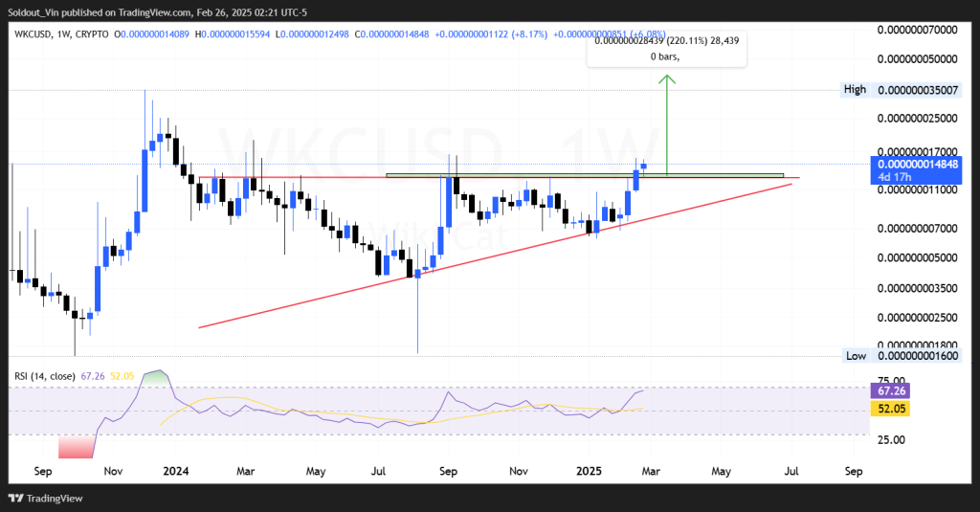Image resolution: width=980 pixels, height=512 pixels.
Task: Click the green upward projection arrowhead
Action: coord(667,80)
